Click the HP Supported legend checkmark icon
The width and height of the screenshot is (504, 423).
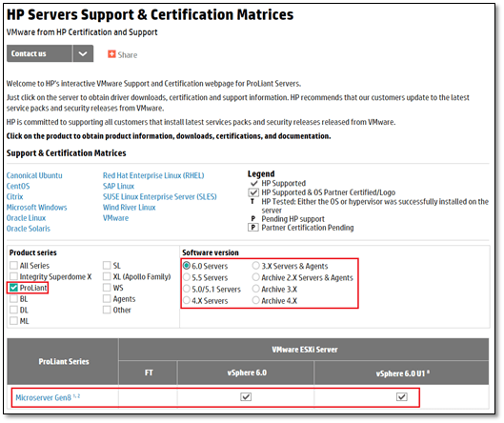[254, 183]
